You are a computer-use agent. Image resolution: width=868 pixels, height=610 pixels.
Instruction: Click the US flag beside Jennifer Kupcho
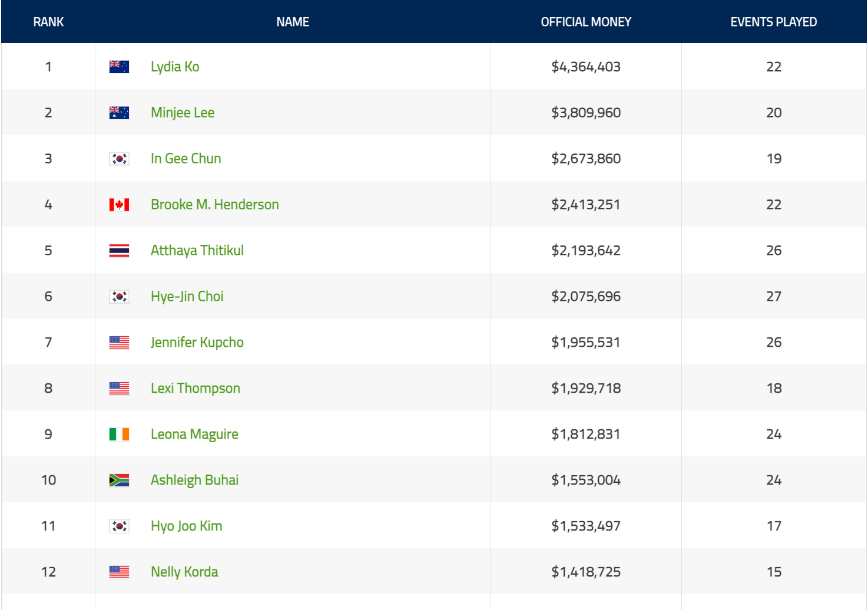[x=119, y=342]
